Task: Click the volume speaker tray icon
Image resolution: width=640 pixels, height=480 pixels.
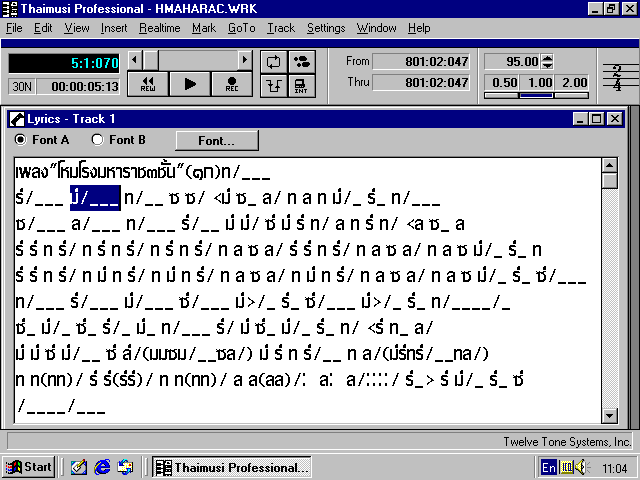Action: coord(581,467)
